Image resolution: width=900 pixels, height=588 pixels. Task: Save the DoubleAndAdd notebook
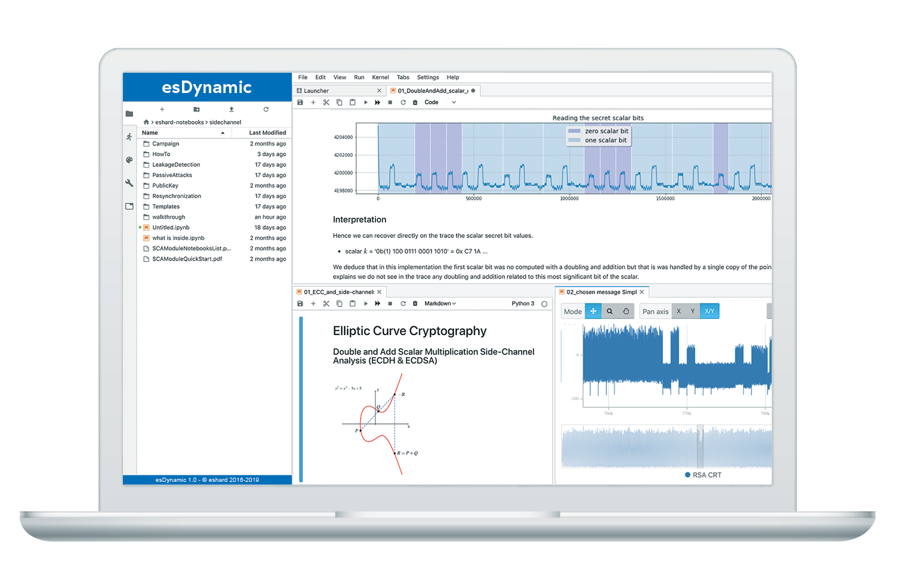pos(300,103)
